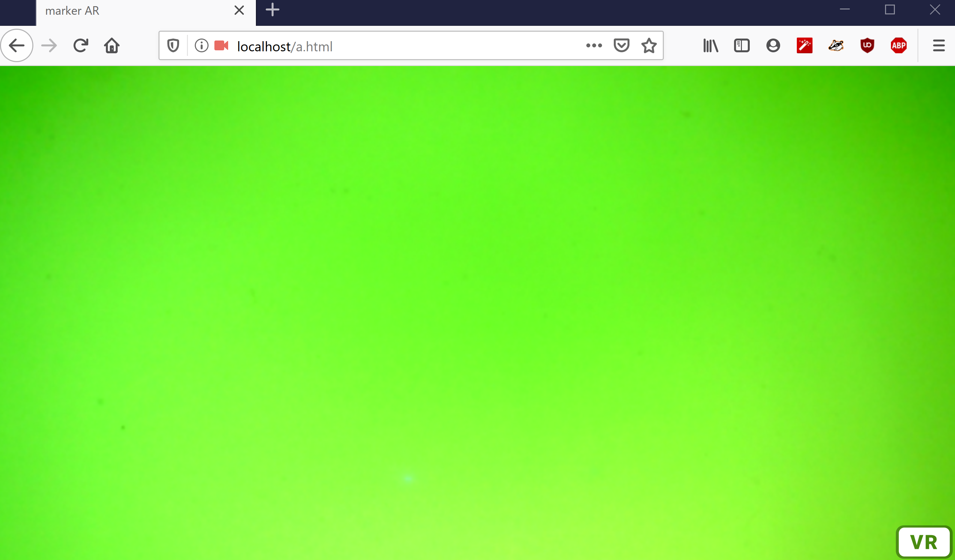Open the page actions three-dot menu
955x560 pixels.
click(x=594, y=45)
